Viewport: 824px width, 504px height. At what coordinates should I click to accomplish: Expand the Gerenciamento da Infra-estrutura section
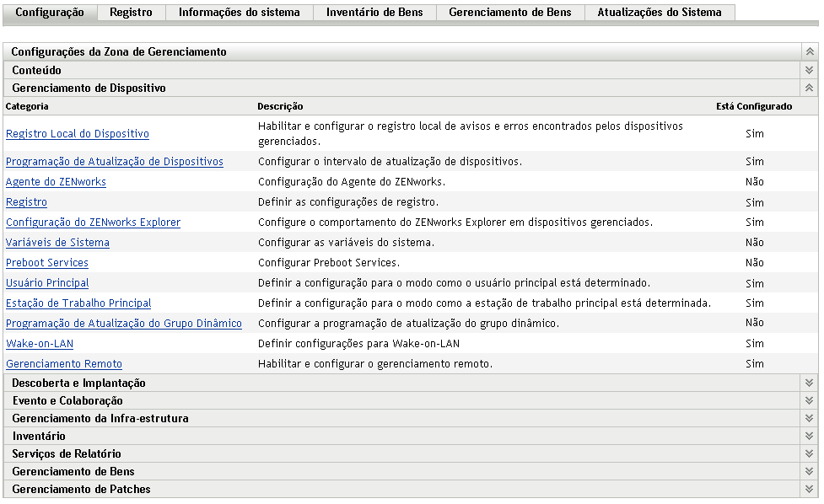pyautogui.click(x=808, y=418)
